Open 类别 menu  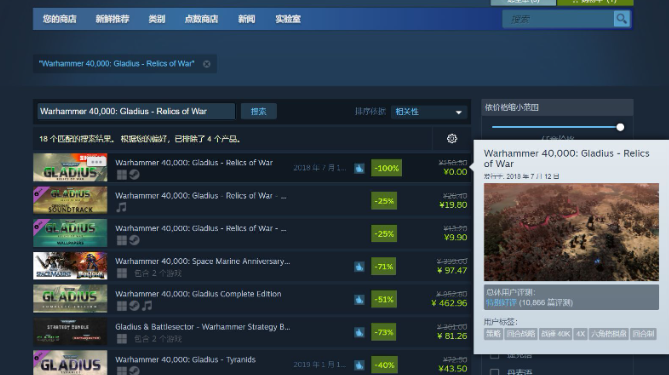(157, 19)
